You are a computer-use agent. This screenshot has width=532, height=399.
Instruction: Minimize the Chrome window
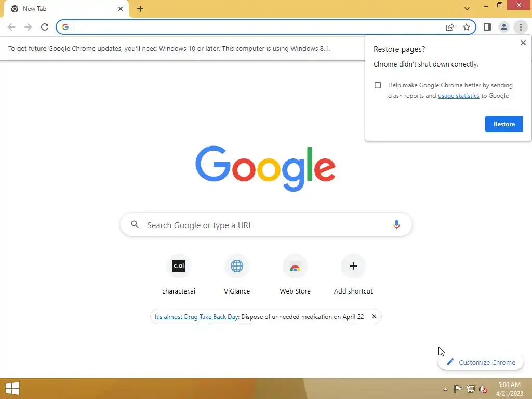(486, 5)
